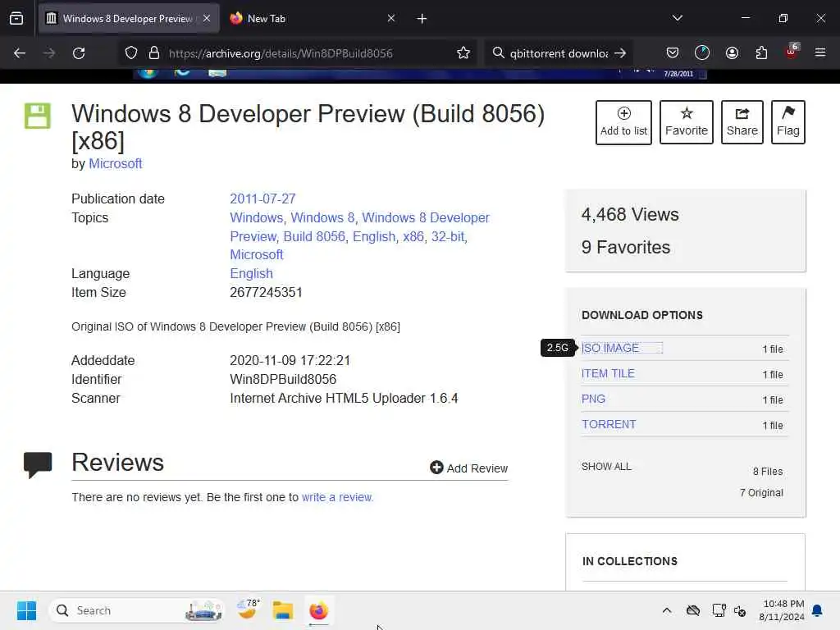The width and height of the screenshot is (840, 630).
Task: Open the x86 topic link
Action: click(413, 236)
